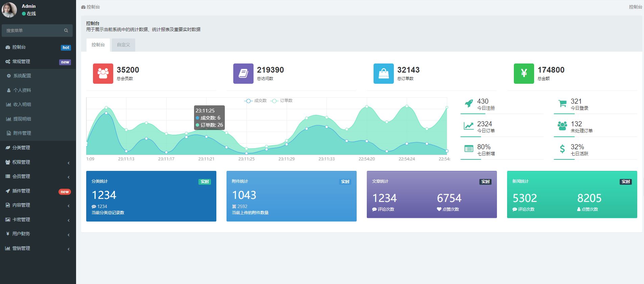Open the 插件管理 sidebar link
The width and height of the screenshot is (644, 284).
(x=21, y=191)
